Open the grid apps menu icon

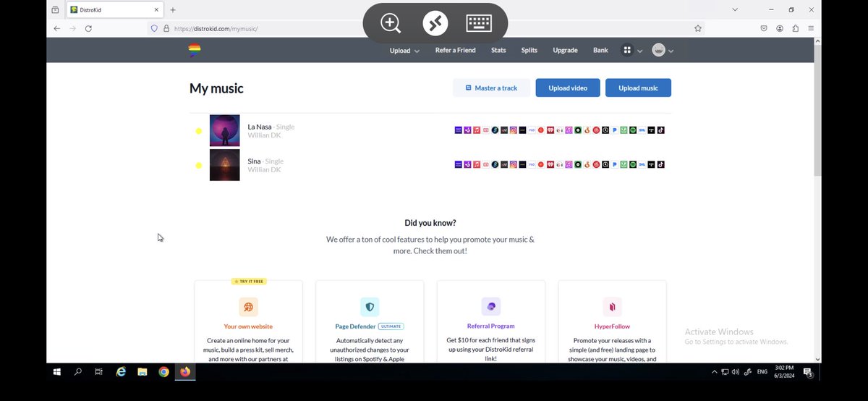tap(628, 51)
